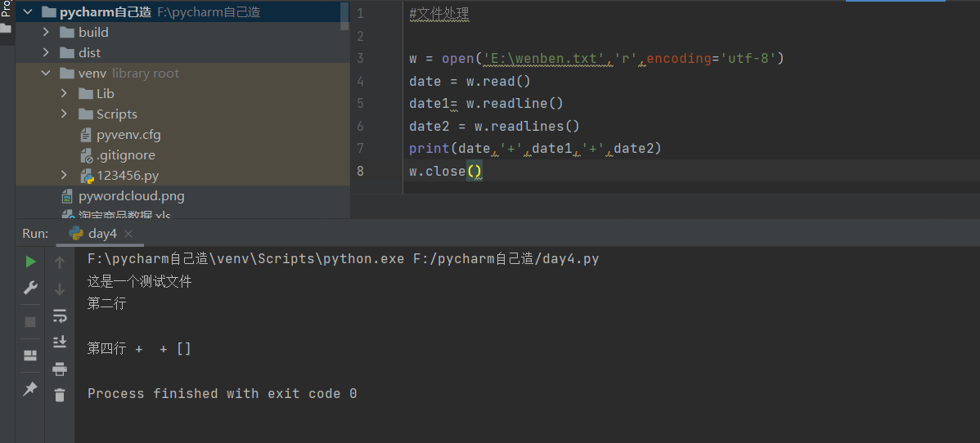This screenshot has height=443, width=980.
Task: Close the day4 run tab
Action: pos(128,234)
